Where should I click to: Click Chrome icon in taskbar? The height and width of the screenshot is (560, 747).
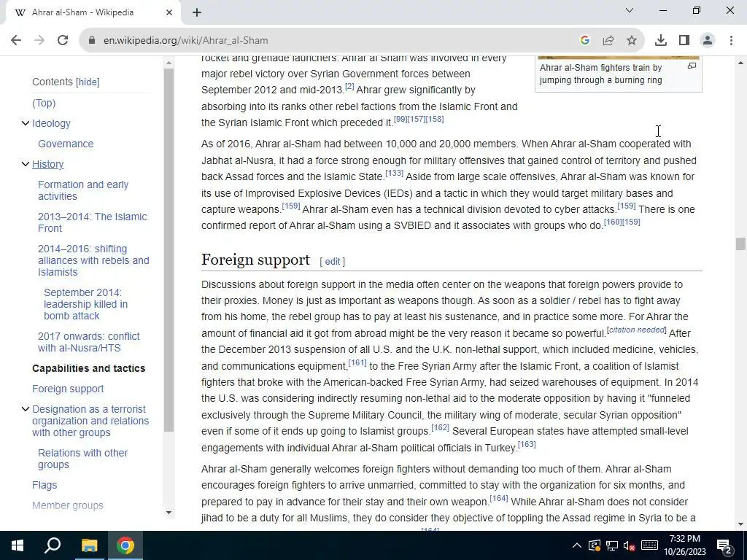point(125,545)
